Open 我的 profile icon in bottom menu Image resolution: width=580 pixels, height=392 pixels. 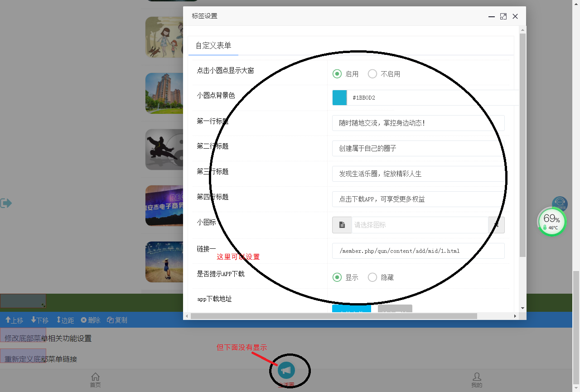tap(477, 377)
